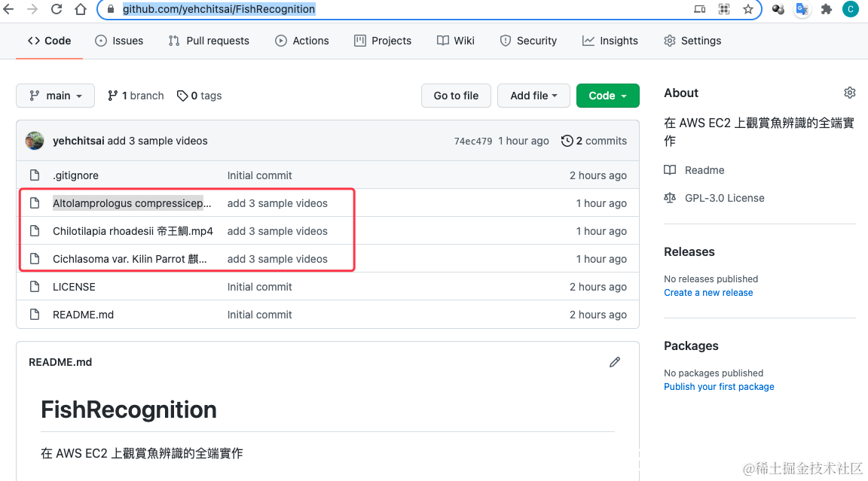868x481 pixels.
Task: View the 0 tags link
Action: (x=199, y=96)
